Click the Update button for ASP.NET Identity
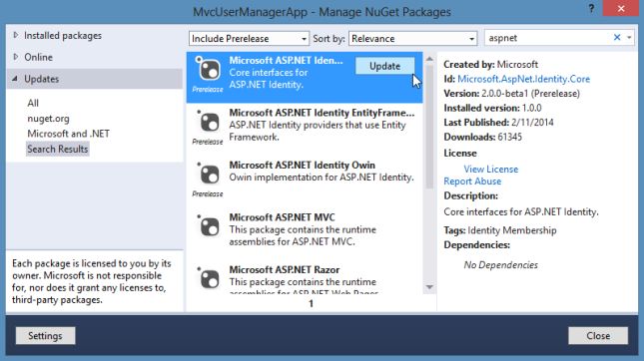Image resolution: width=644 pixels, height=361 pixels. [384, 66]
